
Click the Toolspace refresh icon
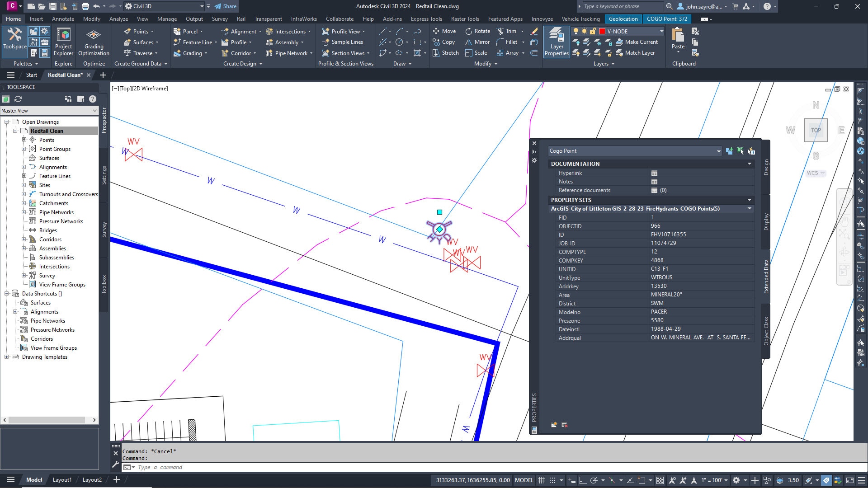[x=18, y=99]
